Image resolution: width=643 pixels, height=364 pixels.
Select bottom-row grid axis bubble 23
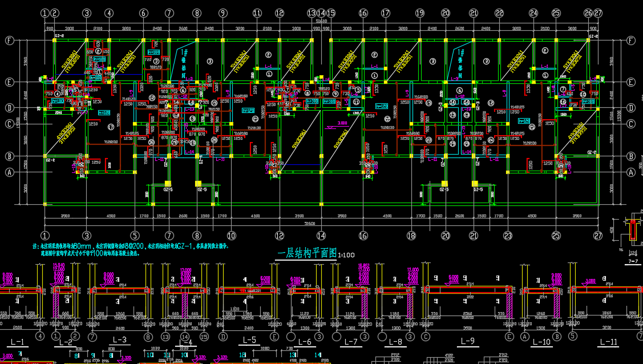(508, 235)
